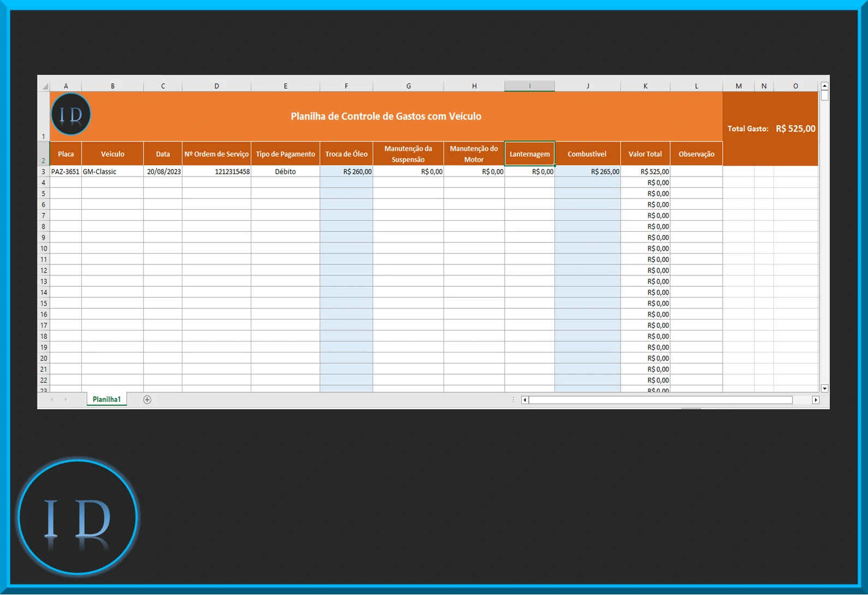
Task: Click the GM-Classic vehicle cell
Action: point(113,172)
